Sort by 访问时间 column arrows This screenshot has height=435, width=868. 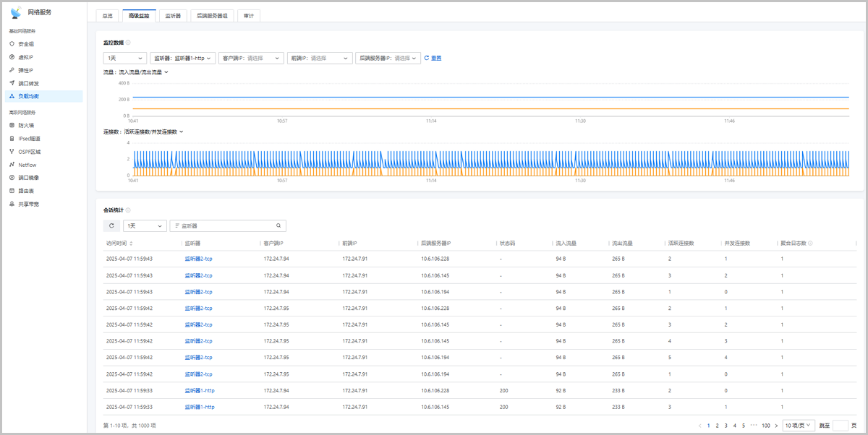[x=131, y=244]
